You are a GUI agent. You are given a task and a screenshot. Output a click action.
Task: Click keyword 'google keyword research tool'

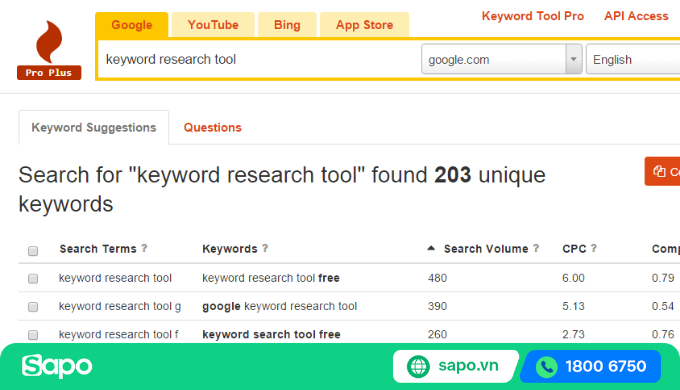[x=280, y=306]
